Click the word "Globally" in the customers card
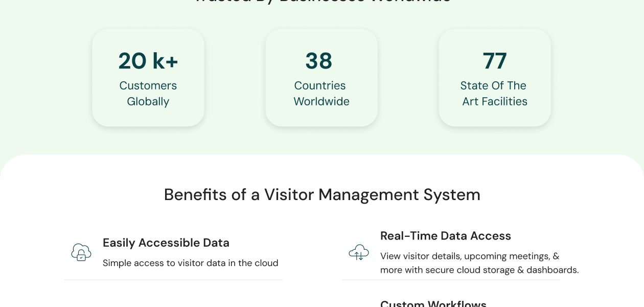This screenshot has height=307, width=644. pos(148,101)
